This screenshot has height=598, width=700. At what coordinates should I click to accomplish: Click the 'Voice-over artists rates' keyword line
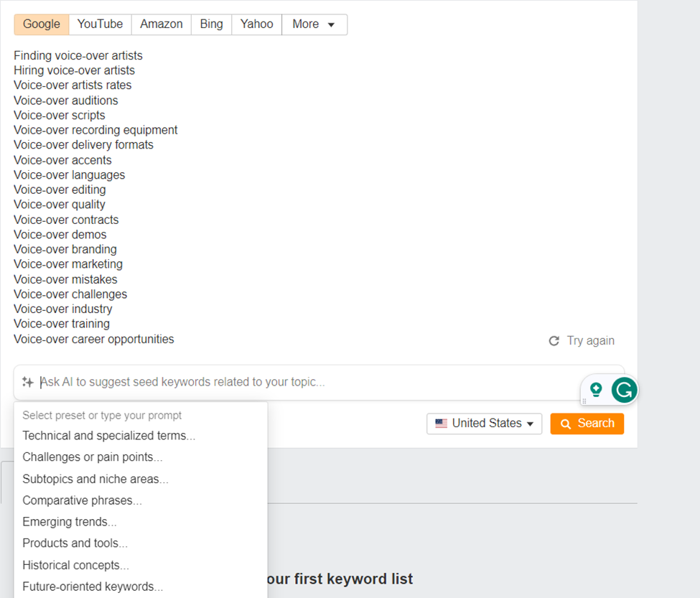(73, 85)
